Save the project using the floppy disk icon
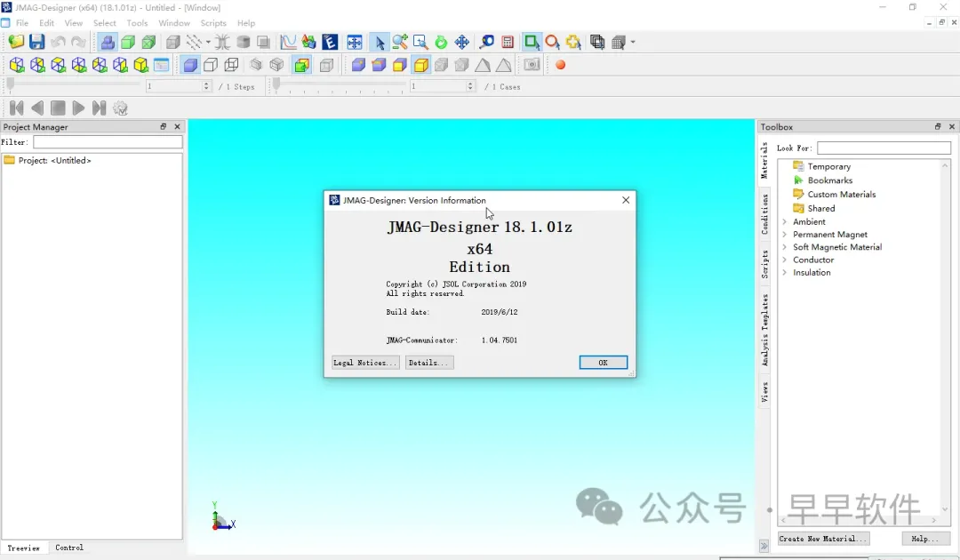 36,42
